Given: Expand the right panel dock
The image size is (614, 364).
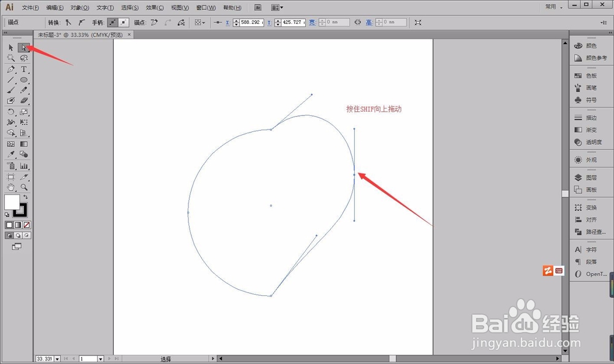Looking at the screenshot, I should (610, 33).
